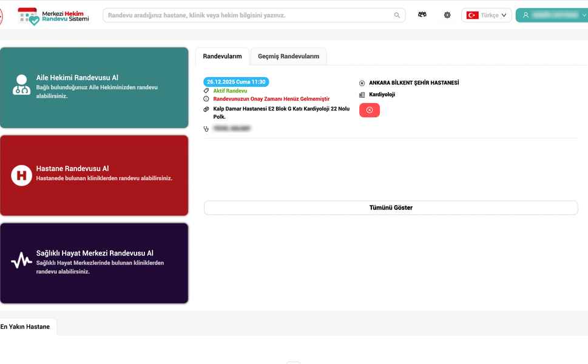The image size is (588, 364).
Task: Click the H hospital icon on red card
Action: click(22, 175)
